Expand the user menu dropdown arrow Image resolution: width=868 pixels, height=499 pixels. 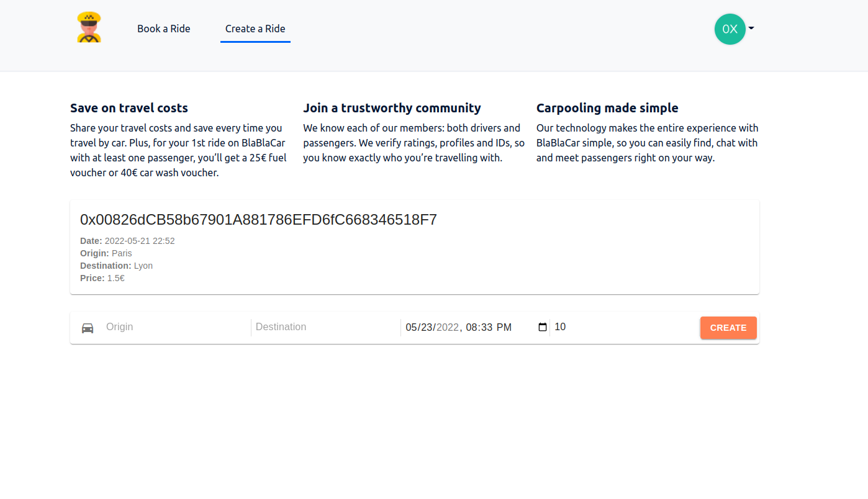pos(751,29)
